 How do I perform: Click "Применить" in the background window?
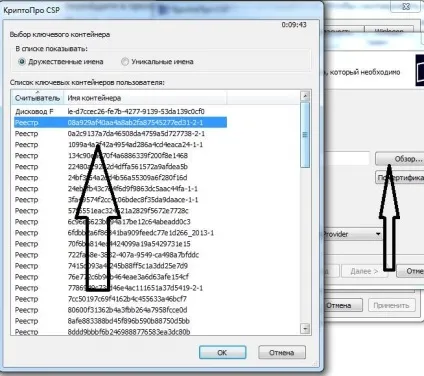(x=392, y=305)
